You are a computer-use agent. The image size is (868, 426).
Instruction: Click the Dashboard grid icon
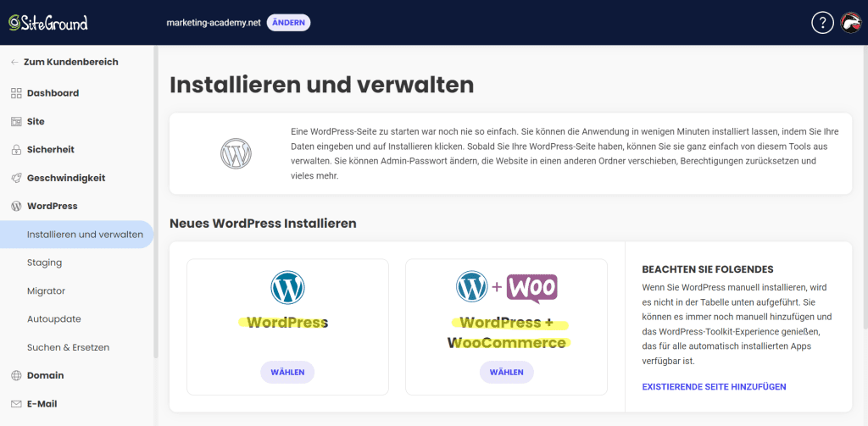(16, 93)
